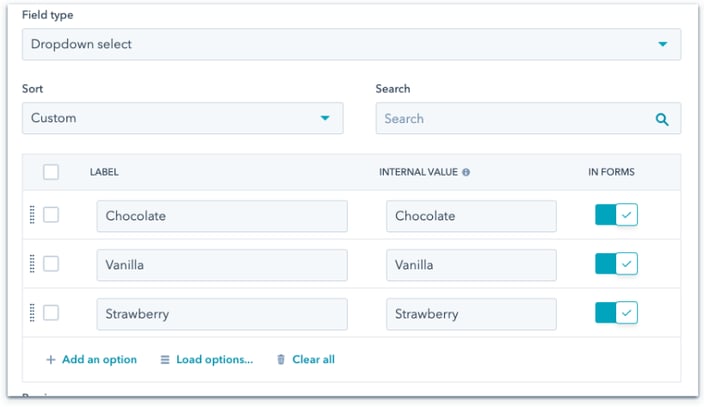
Task: Click the Strawberry internal value field
Action: (x=471, y=314)
